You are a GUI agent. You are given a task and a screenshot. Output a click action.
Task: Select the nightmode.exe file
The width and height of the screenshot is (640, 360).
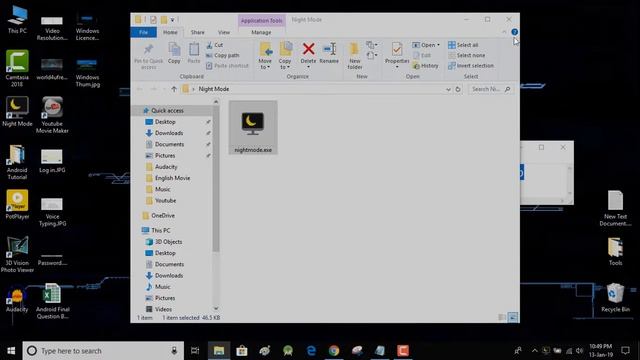tap(253, 128)
